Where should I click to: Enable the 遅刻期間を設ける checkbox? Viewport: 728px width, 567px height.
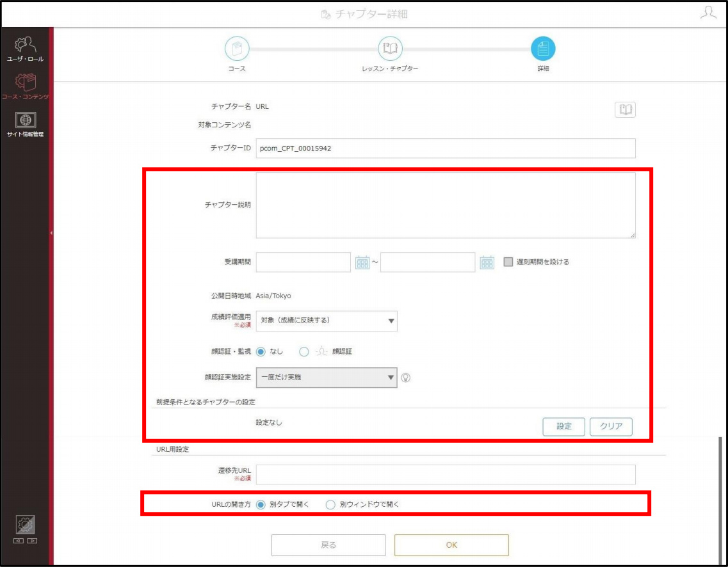pyautogui.click(x=508, y=262)
